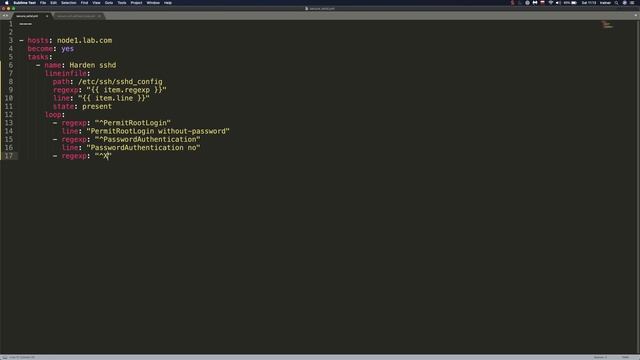Click the flag input source icon
Image resolution: width=640 pixels, height=360 pixels.
point(542,3)
